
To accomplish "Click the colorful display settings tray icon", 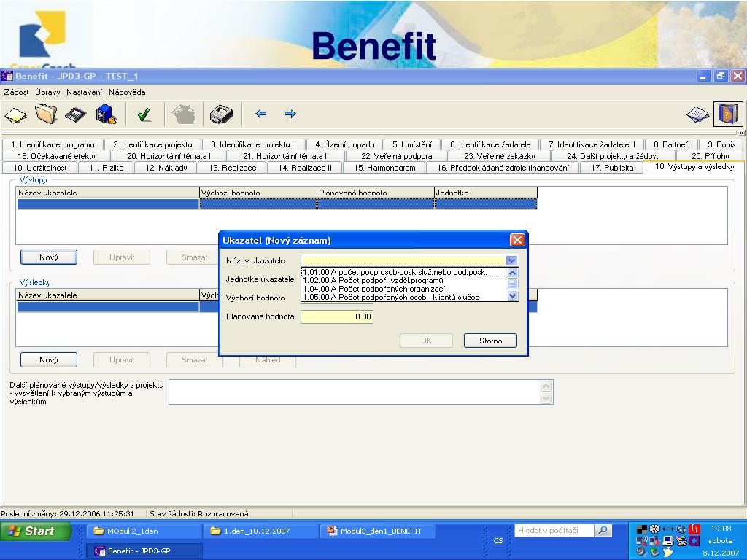I will point(681,540).
